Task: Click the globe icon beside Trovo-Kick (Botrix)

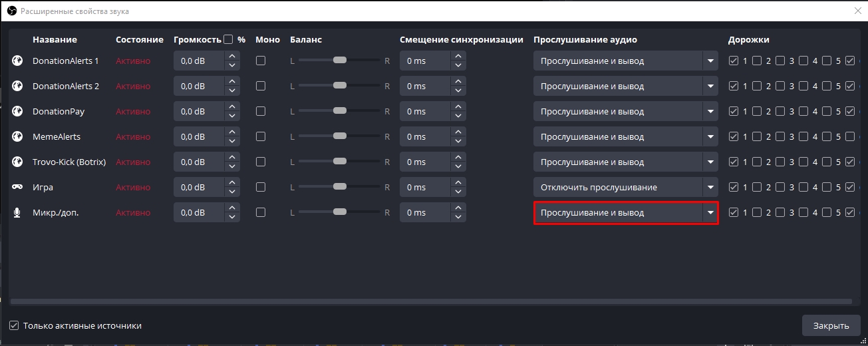Action: (17, 162)
